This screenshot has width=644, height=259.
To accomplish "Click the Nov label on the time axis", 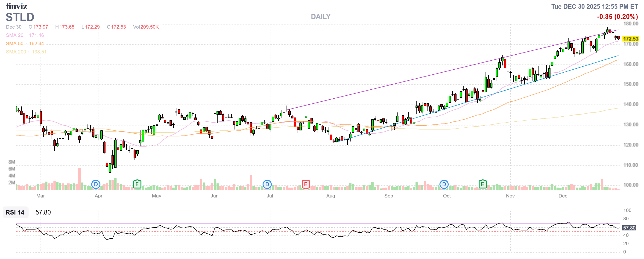I will [x=510, y=196].
